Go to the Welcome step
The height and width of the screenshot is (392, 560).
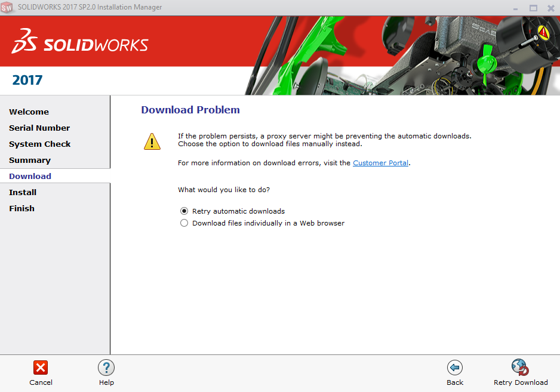(x=29, y=112)
